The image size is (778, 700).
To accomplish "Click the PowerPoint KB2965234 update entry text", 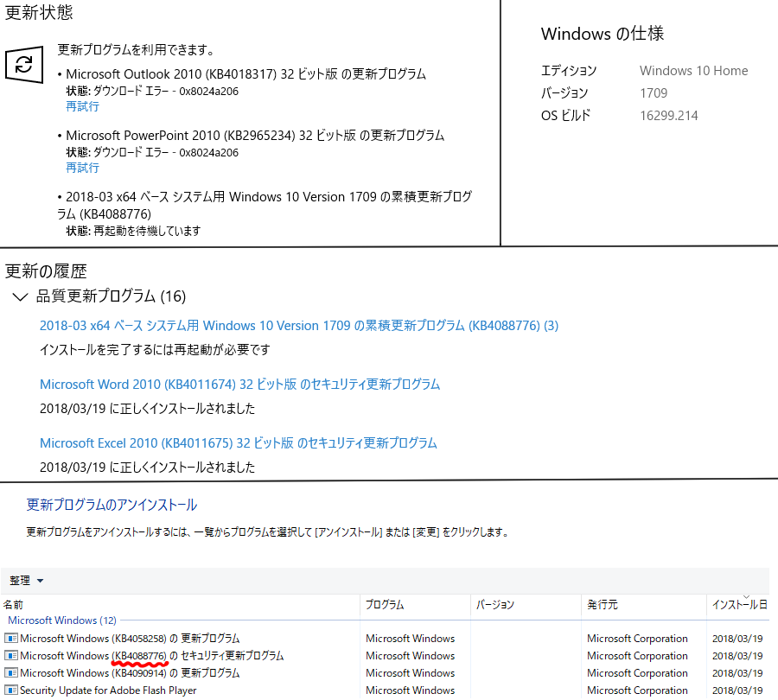I will click(255, 136).
